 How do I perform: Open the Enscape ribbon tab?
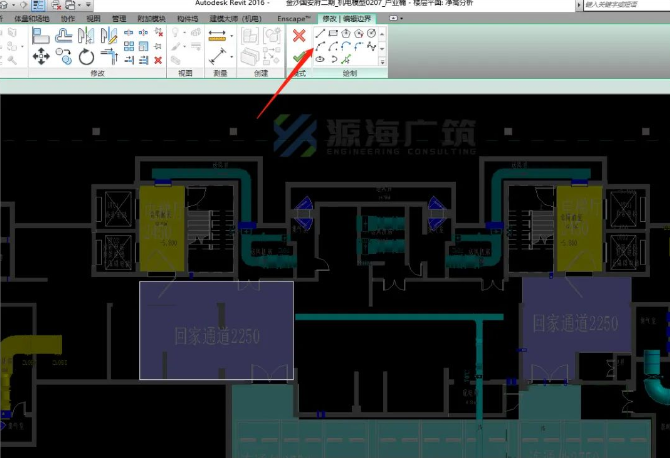click(x=294, y=18)
